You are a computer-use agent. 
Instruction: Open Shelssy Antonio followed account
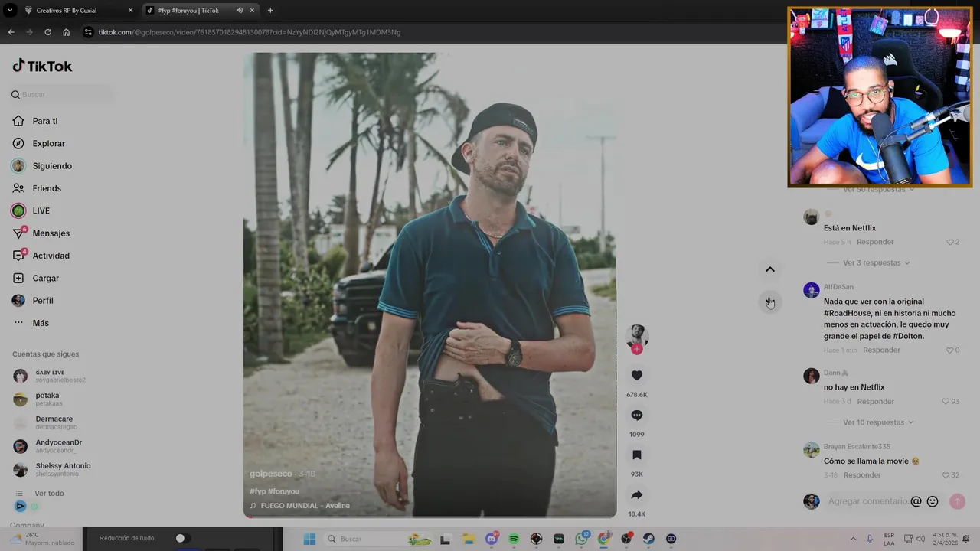(52, 469)
